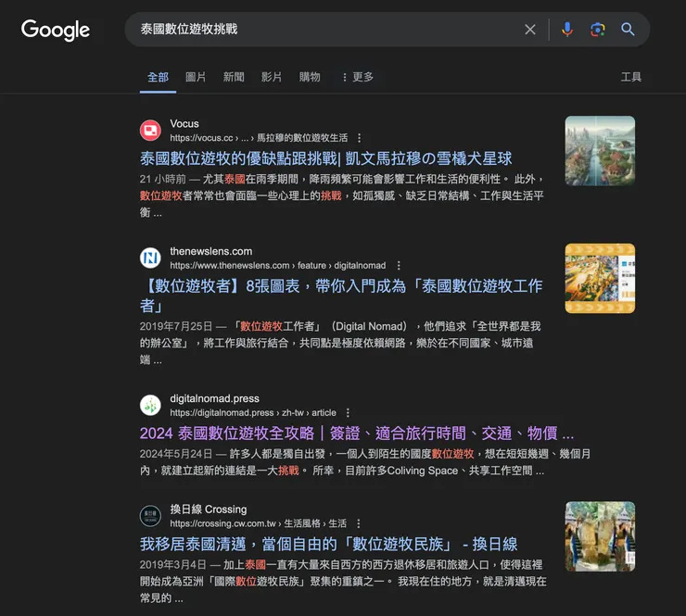Switch to the 購物 tab
This screenshot has width=686, height=616.
[310, 78]
